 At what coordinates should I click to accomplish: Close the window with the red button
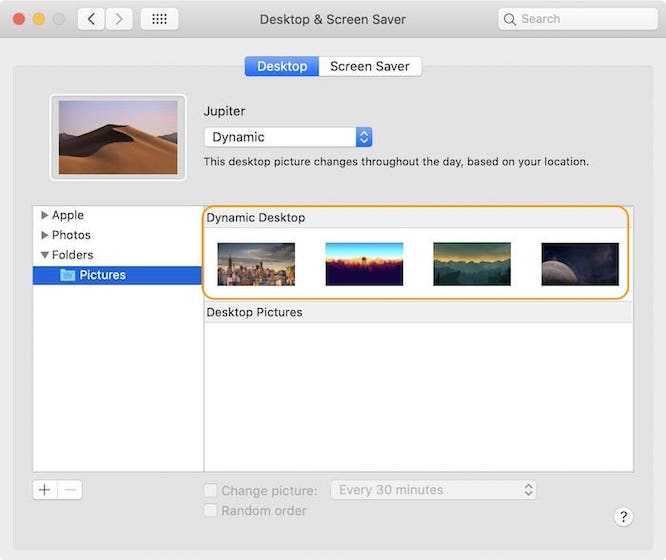[19, 19]
